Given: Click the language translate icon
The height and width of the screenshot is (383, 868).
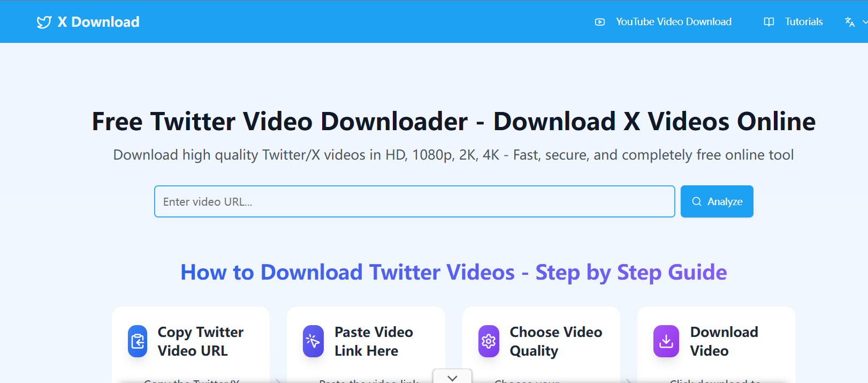Looking at the screenshot, I should coord(850,22).
